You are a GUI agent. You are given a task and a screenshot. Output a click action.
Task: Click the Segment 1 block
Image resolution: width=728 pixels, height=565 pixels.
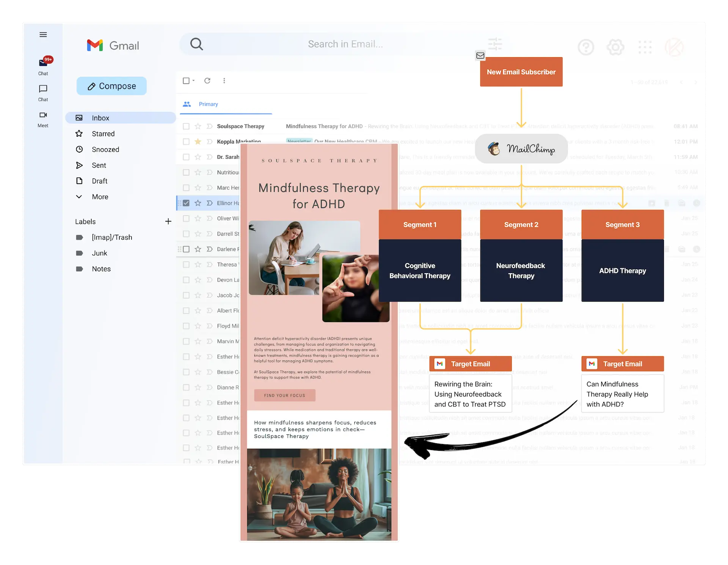pyautogui.click(x=420, y=225)
